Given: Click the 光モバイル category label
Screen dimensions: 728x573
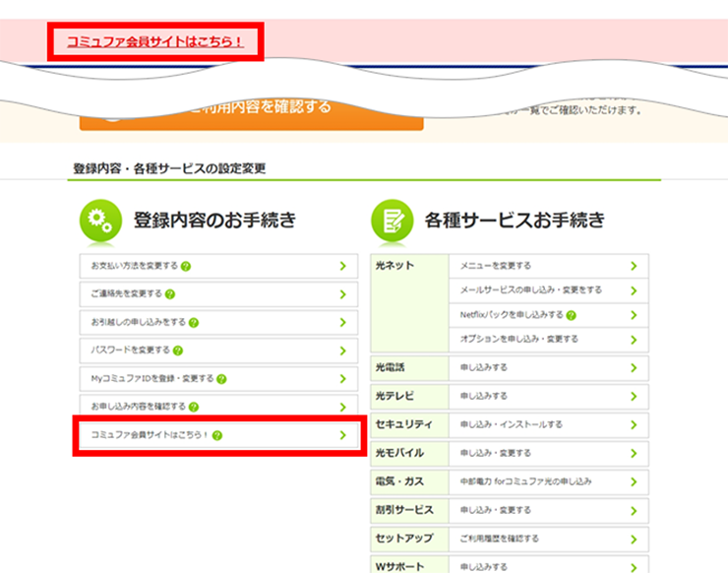Looking at the screenshot, I should pos(399,453).
